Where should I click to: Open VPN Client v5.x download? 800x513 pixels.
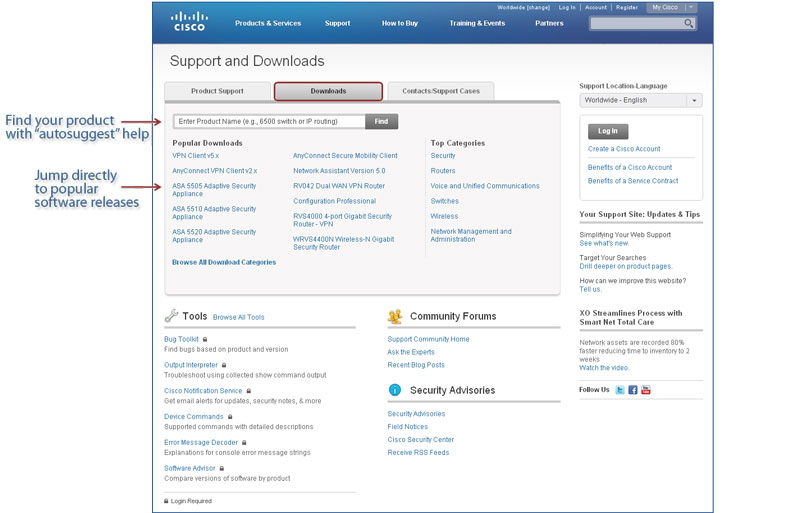[x=195, y=156]
